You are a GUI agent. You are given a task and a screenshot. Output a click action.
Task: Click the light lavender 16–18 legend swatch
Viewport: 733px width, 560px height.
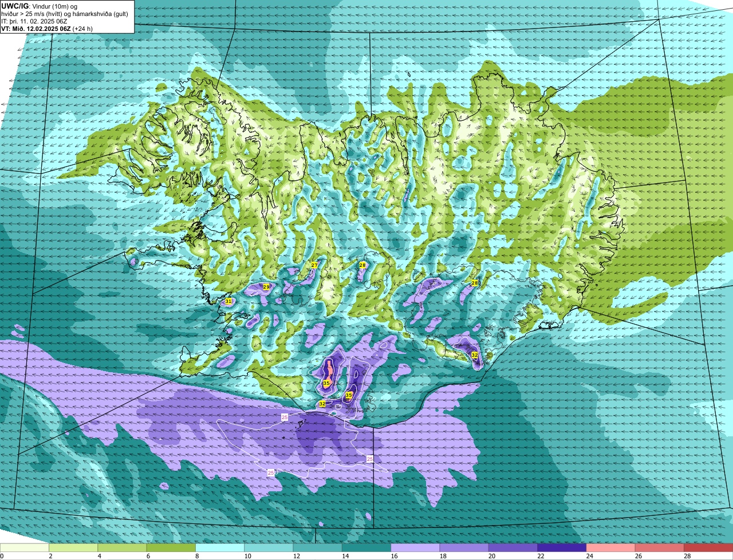tap(415, 548)
